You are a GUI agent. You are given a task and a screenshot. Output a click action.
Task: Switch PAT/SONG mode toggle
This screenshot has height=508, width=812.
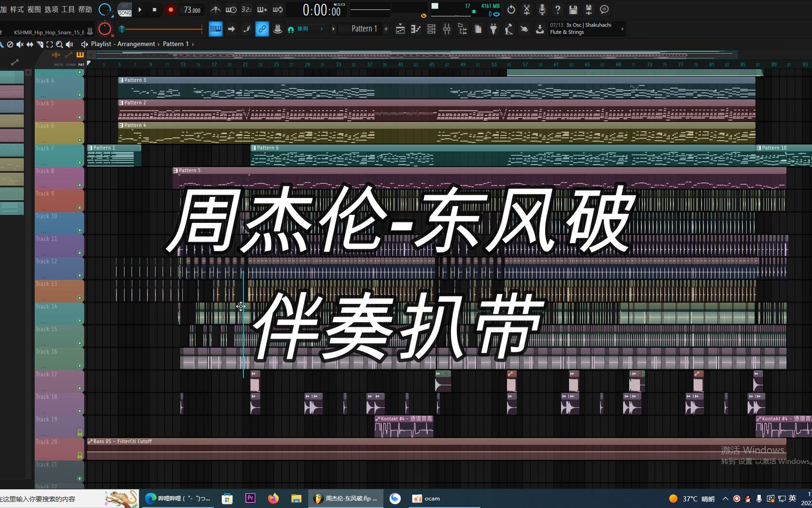pyautogui.click(x=125, y=9)
